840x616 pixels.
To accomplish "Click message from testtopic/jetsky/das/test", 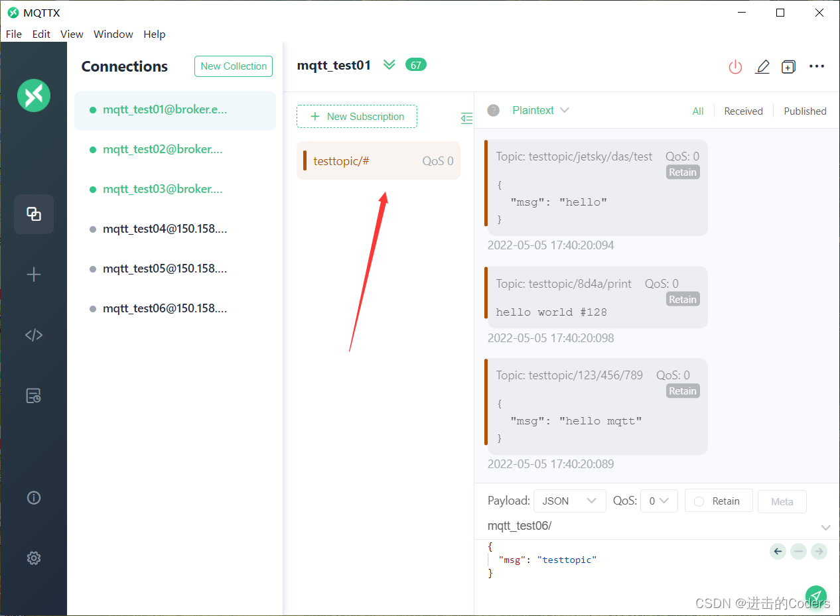I will pos(597,188).
